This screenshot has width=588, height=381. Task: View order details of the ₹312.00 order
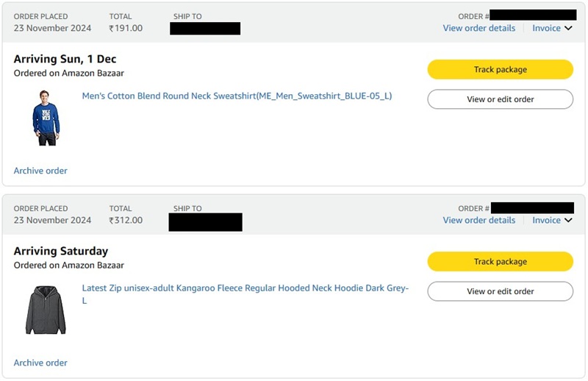[478, 220]
